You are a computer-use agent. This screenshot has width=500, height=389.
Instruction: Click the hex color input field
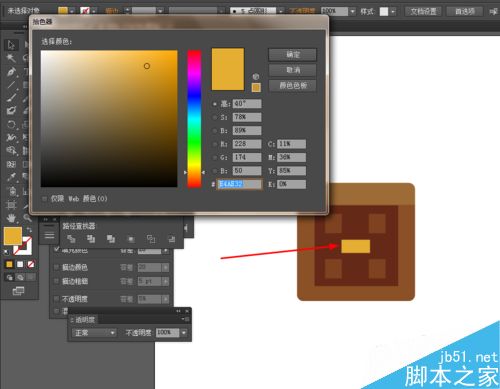tap(240, 184)
